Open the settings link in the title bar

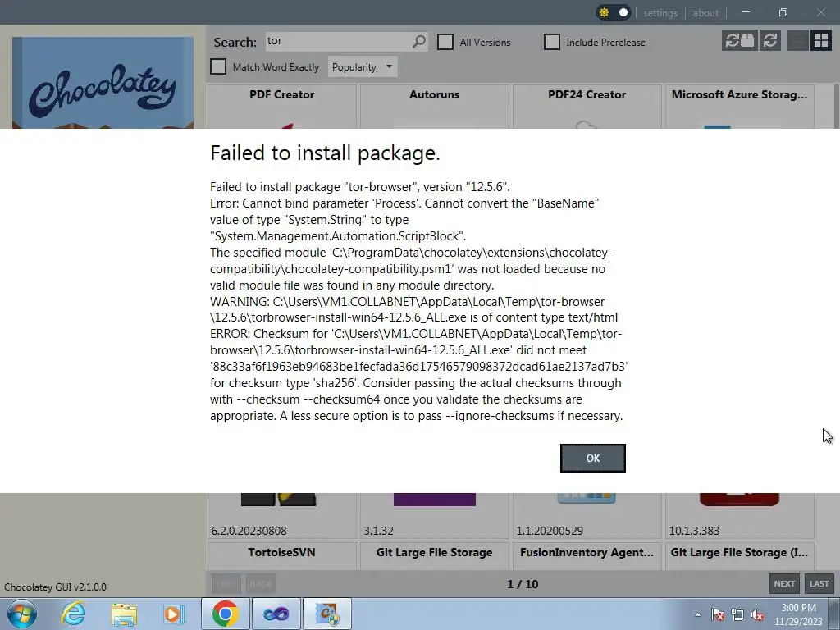coord(660,13)
